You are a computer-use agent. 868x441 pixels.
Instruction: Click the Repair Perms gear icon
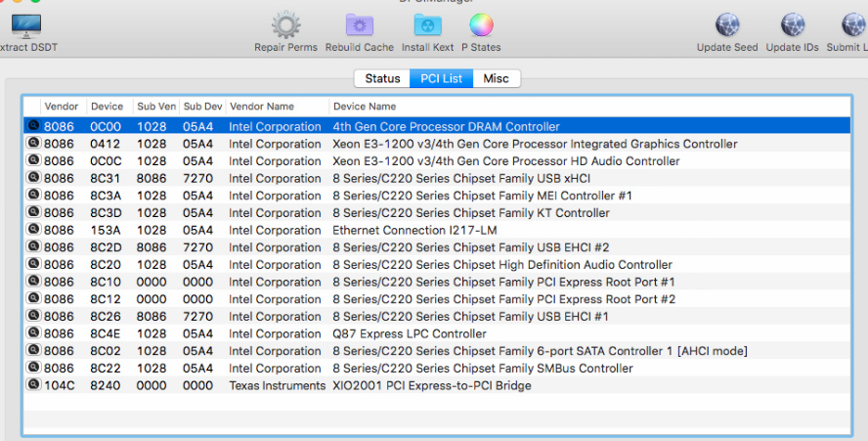285,26
